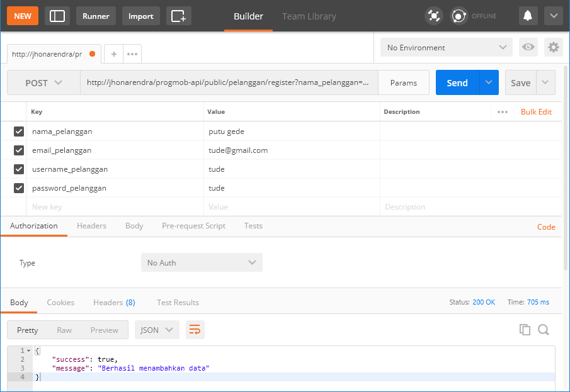The height and width of the screenshot is (392, 570).
Task: Expand the top-right header chevron menu
Action: point(553,16)
